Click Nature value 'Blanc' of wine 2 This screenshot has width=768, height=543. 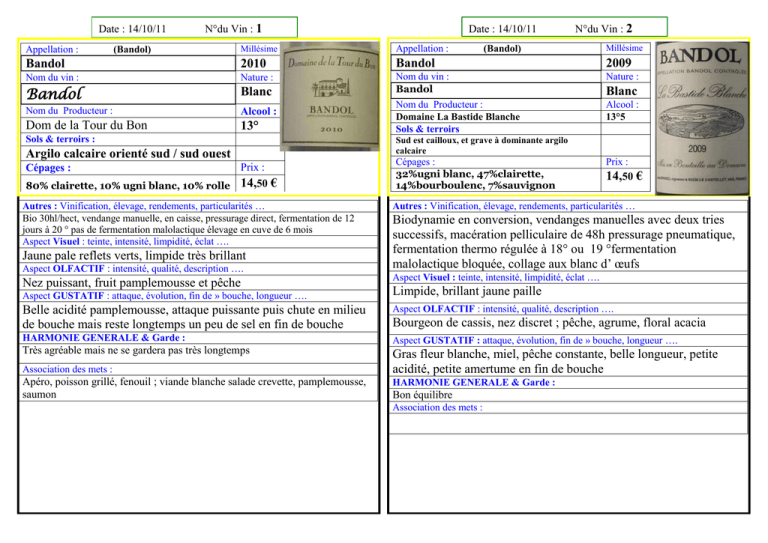pyautogui.click(x=622, y=91)
